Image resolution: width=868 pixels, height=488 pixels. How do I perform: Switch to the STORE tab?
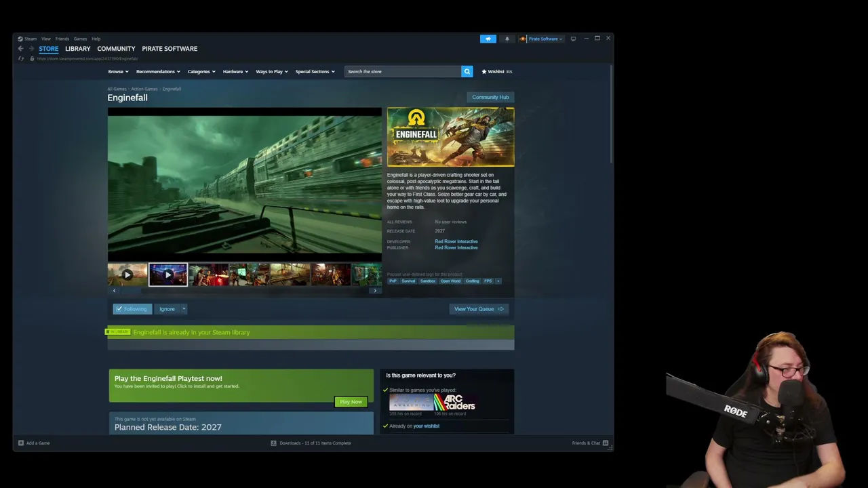[48, 49]
